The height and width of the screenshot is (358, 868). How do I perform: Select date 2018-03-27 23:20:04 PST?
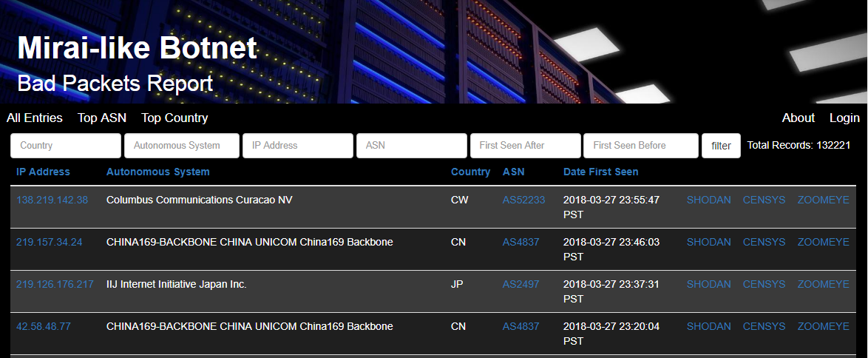click(x=611, y=334)
